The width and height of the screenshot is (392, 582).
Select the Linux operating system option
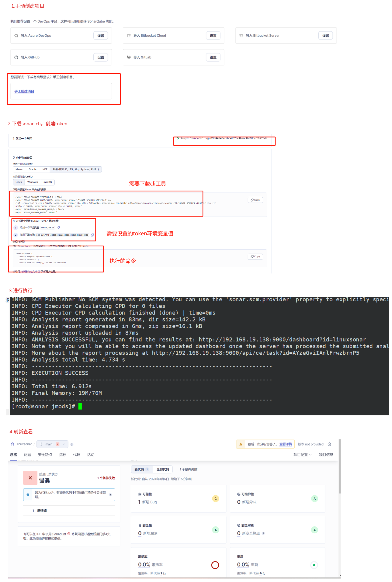coord(19,182)
